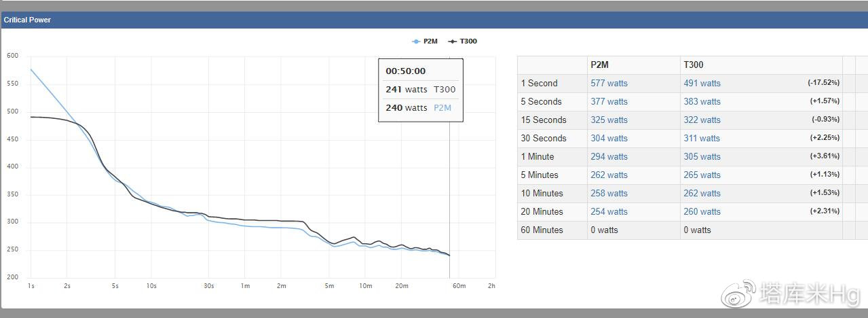Viewport: 868px width, 318px height.
Task: Click the Critical Power panel title
Action: point(27,20)
